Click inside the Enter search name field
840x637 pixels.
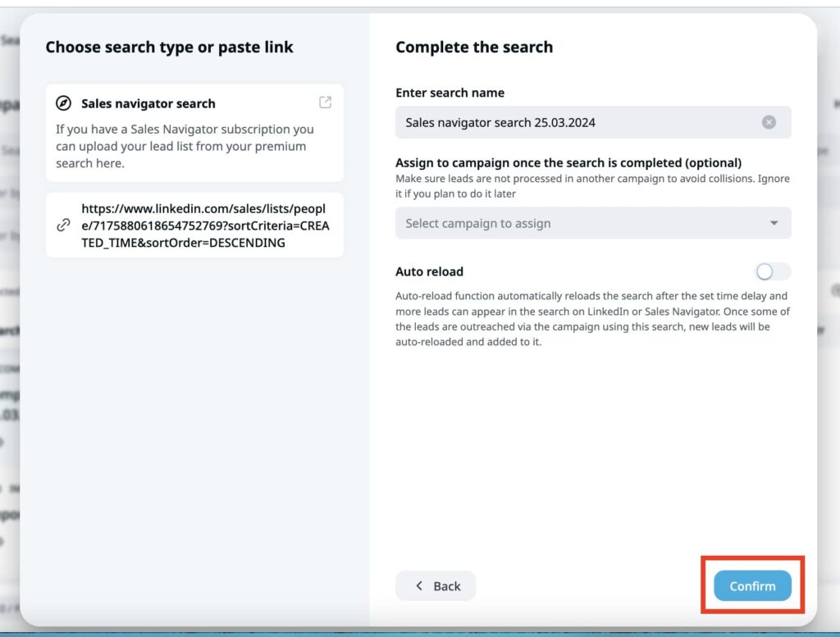tap(574, 122)
